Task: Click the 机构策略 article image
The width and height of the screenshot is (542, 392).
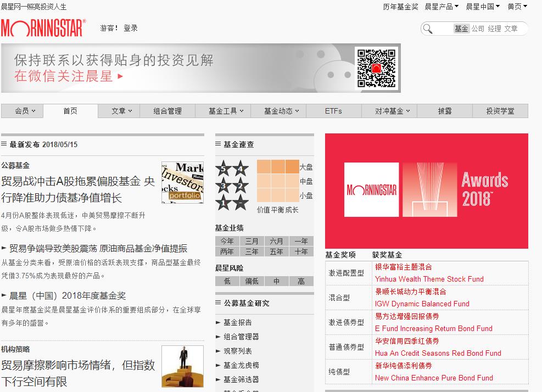Action: point(182,366)
